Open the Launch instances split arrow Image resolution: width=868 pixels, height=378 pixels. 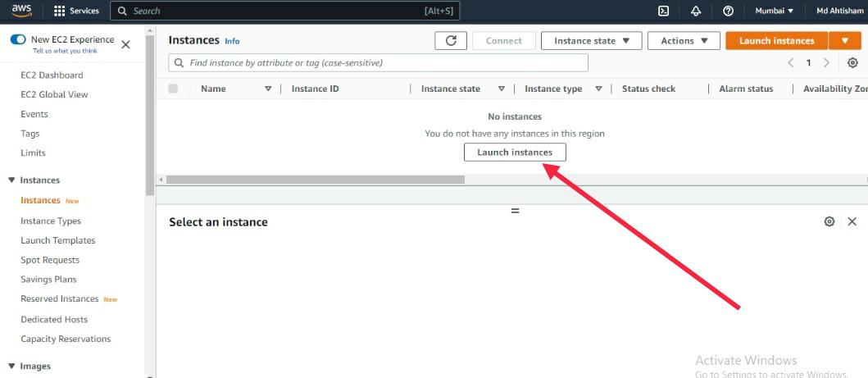pos(845,41)
